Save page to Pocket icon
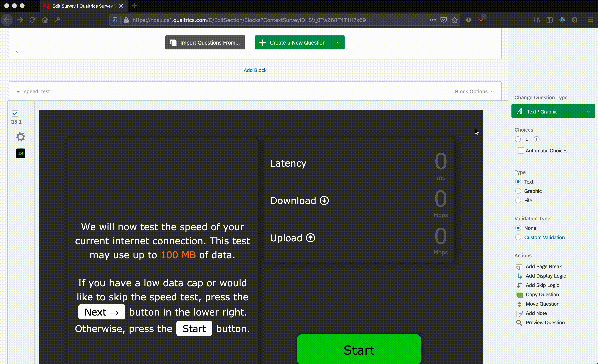The height and width of the screenshot is (364, 598). pyautogui.click(x=443, y=20)
